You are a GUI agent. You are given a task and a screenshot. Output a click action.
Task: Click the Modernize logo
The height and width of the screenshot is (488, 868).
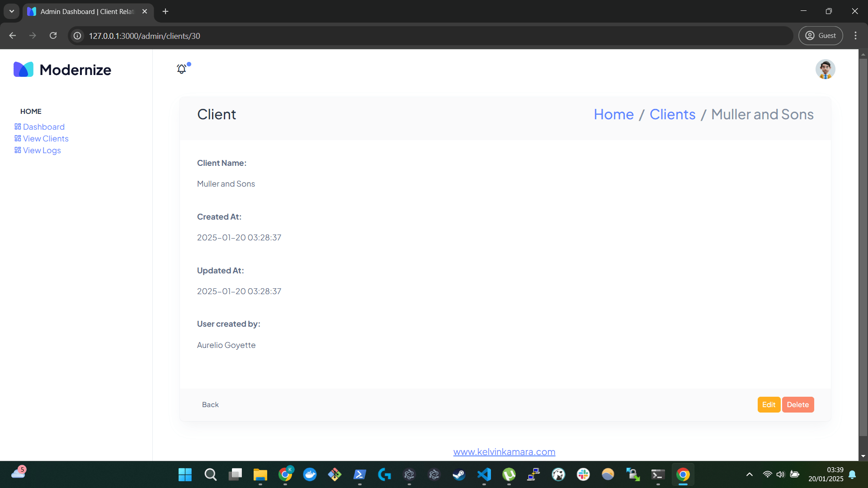[62, 70]
